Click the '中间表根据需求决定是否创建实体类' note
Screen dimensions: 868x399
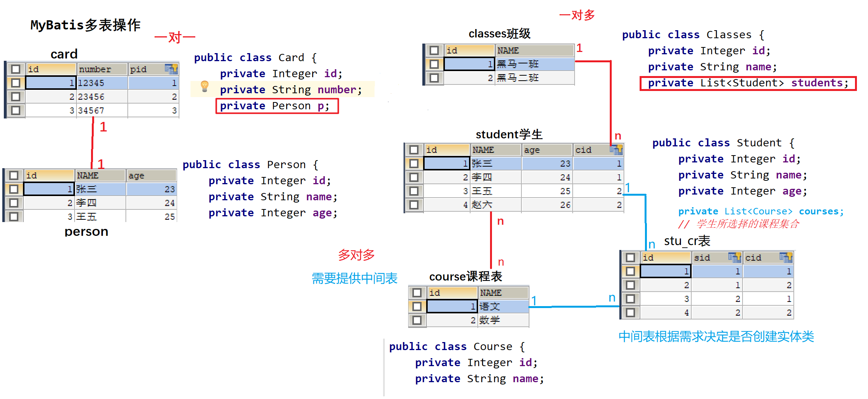coord(716,336)
